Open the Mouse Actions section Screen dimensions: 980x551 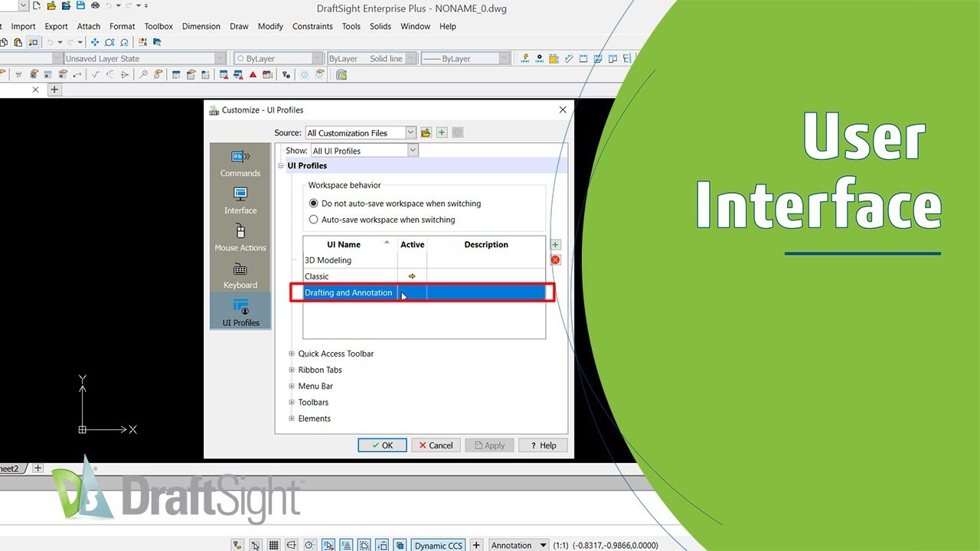(240, 238)
